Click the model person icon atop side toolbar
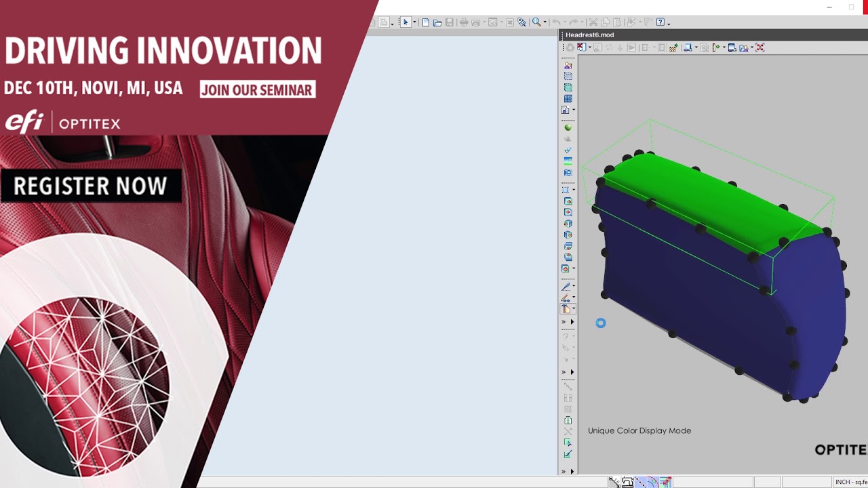The width and height of the screenshot is (868, 488). 568,65
